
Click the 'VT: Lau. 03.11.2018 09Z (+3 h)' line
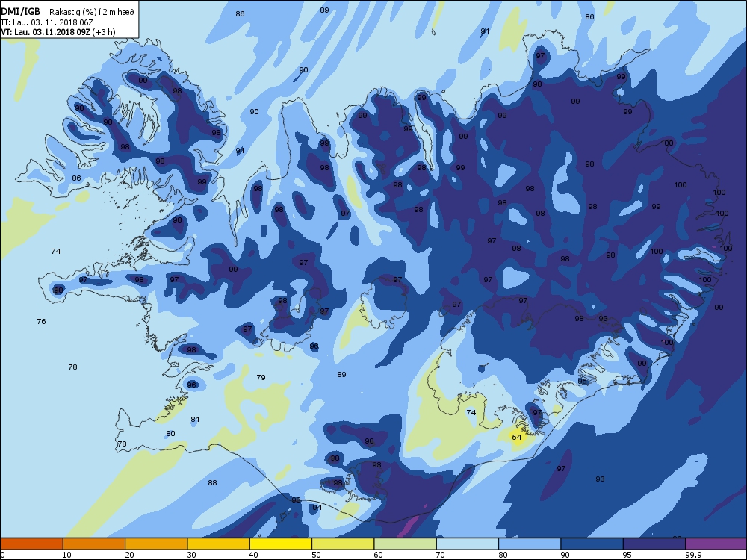click(x=58, y=32)
